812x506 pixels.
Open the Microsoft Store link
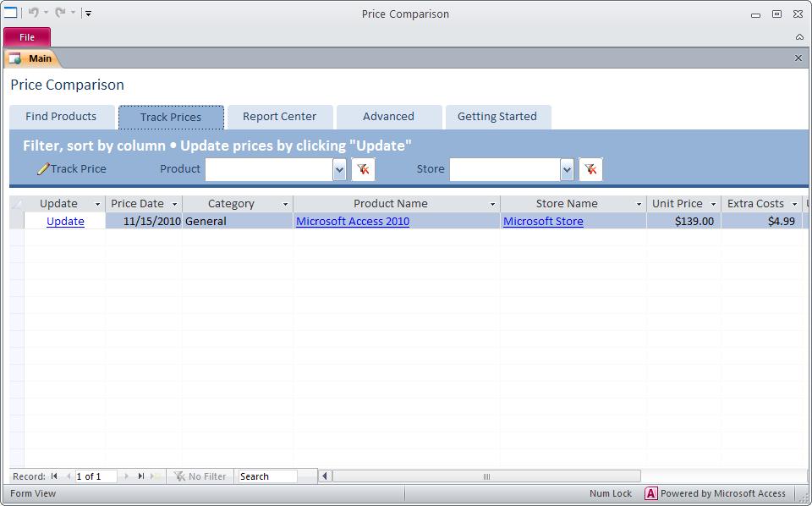(543, 221)
